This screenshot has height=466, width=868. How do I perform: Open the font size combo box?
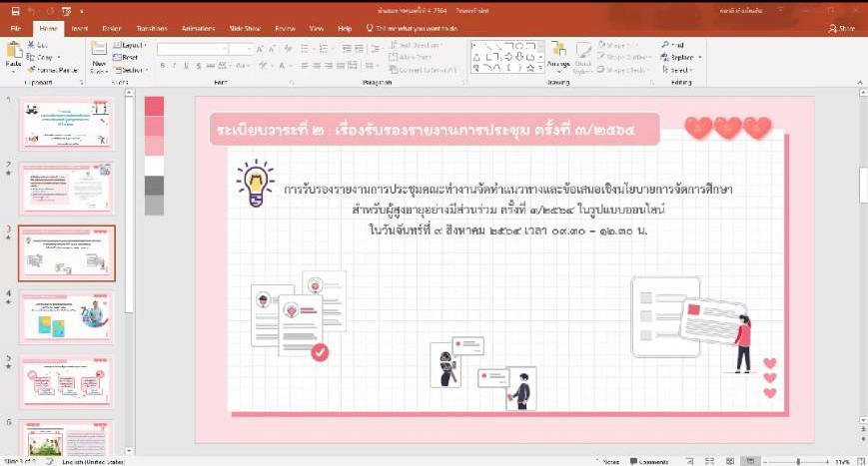pos(242,49)
